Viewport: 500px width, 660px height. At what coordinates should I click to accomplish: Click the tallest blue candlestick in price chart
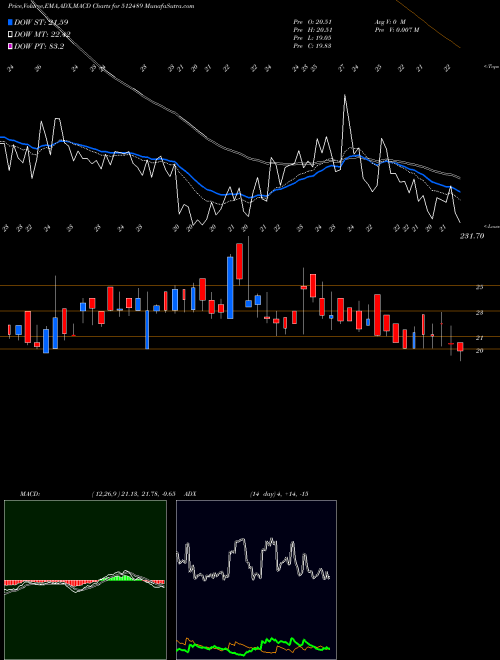pyautogui.click(x=230, y=287)
